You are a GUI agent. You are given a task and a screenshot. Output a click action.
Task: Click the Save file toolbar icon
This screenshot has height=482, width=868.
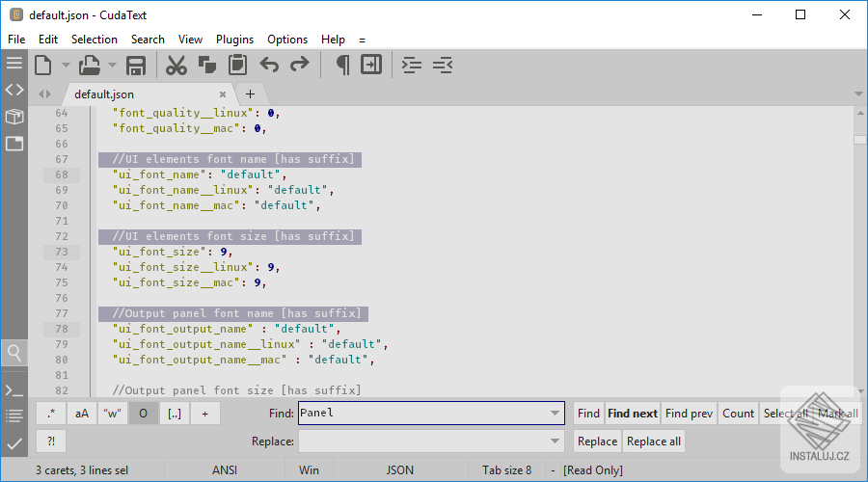[136, 66]
